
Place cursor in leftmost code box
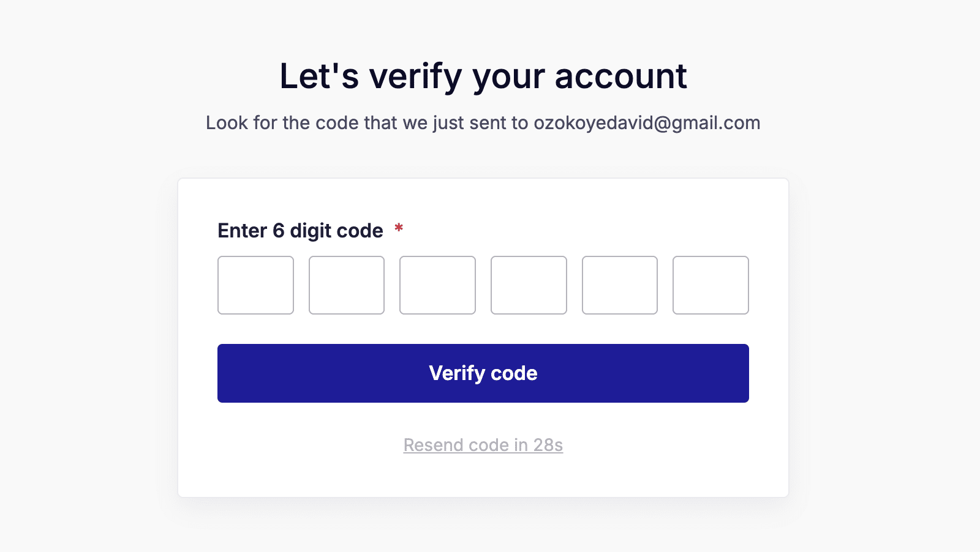(255, 285)
